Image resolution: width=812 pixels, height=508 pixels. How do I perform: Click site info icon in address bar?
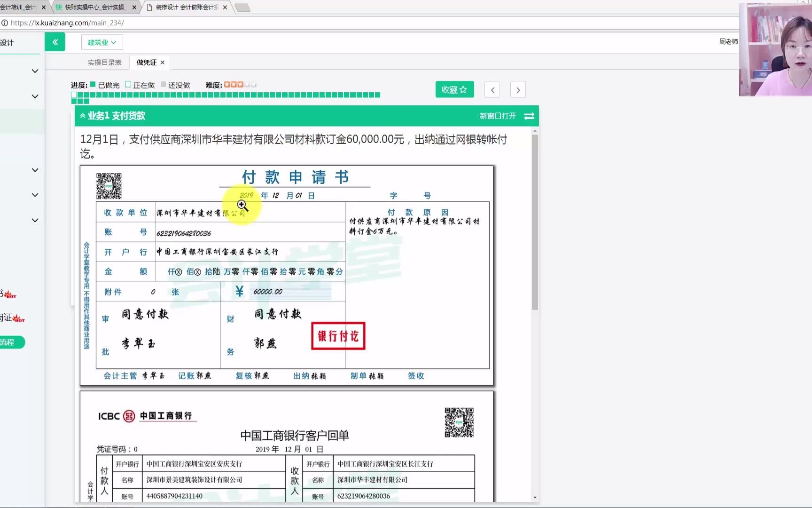pyautogui.click(x=5, y=23)
